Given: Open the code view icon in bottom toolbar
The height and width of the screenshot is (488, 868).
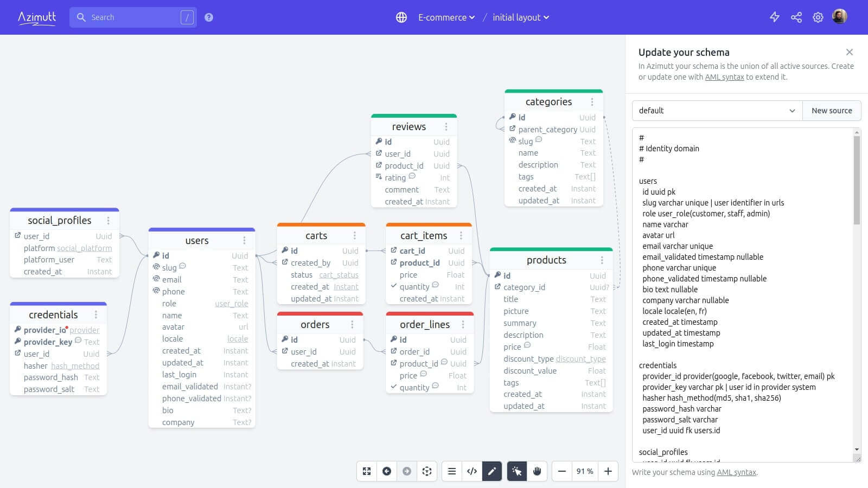Looking at the screenshot, I should tap(472, 471).
